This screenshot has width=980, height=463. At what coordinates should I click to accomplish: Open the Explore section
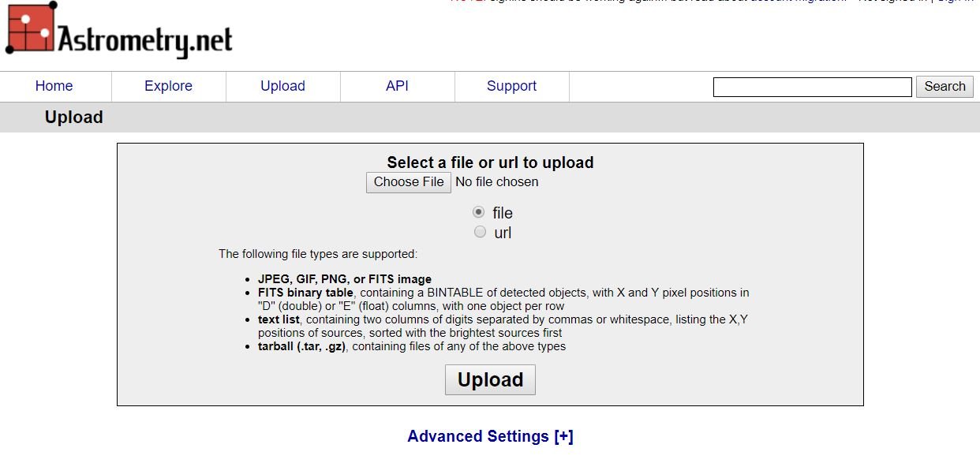(168, 86)
